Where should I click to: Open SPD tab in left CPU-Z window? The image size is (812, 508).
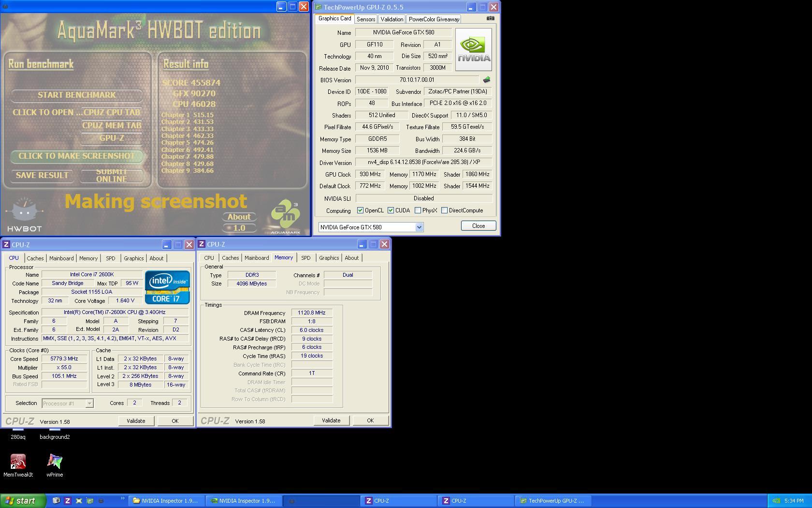click(111, 258)
